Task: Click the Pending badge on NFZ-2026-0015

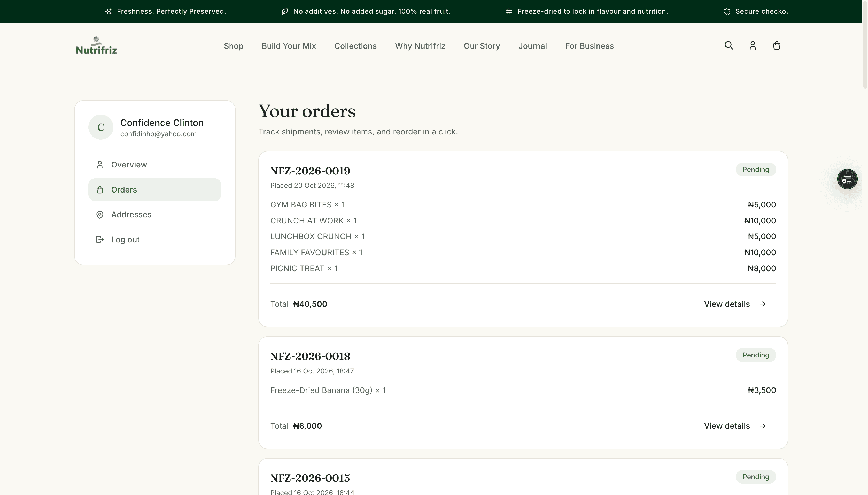Action: point(756,477)
